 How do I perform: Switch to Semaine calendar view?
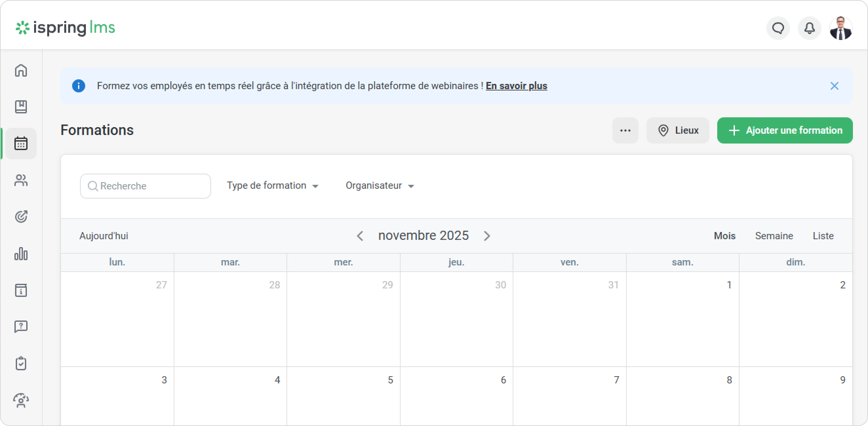pos(774,236)
